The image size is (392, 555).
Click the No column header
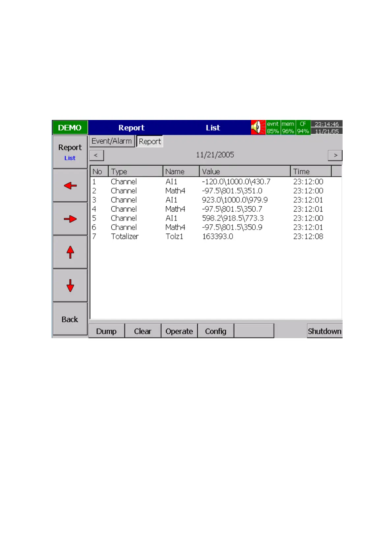(x=99, y=171)
